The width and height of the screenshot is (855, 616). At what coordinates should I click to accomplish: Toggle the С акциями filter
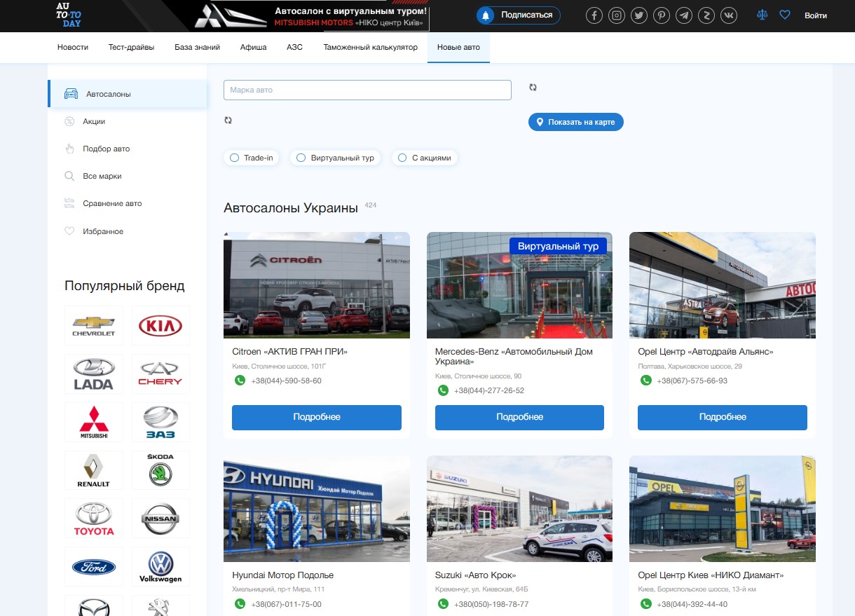point(425,158)
